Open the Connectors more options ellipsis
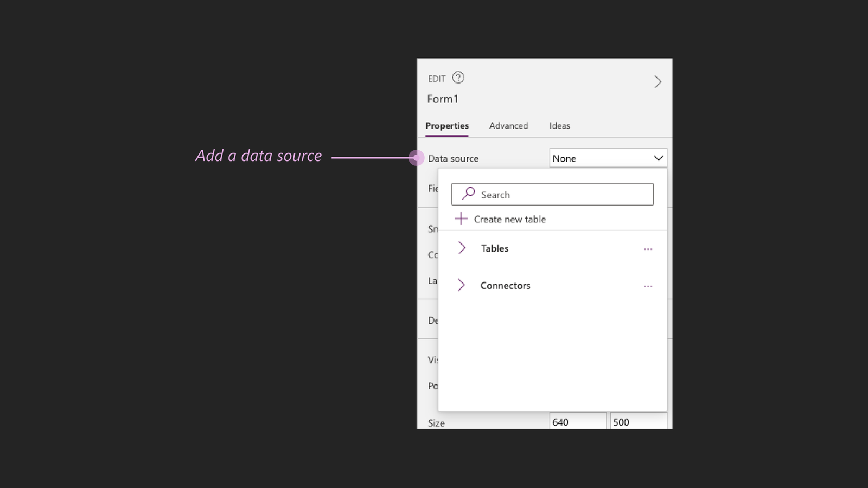Image resolution: width=868 pixels, height=488 pixels. tap(648, 286)
